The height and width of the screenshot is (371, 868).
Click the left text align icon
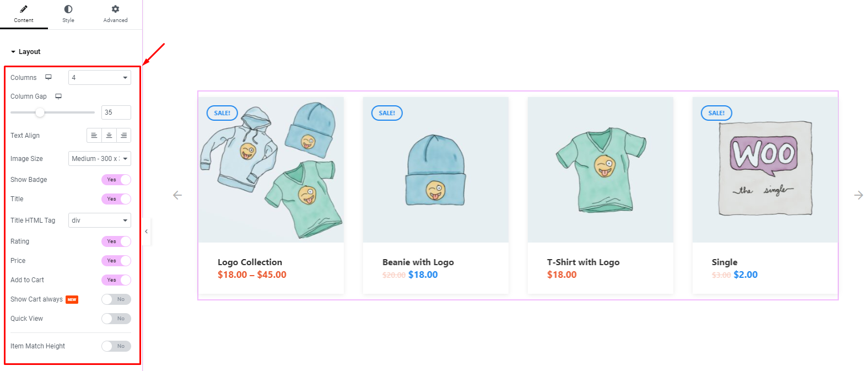point(94,136)
